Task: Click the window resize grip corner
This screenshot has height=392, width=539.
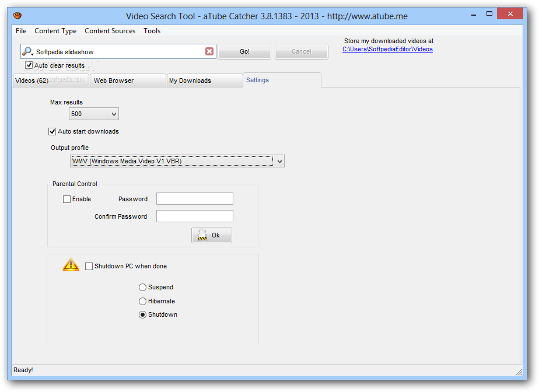Action: [x=519, y=372]
